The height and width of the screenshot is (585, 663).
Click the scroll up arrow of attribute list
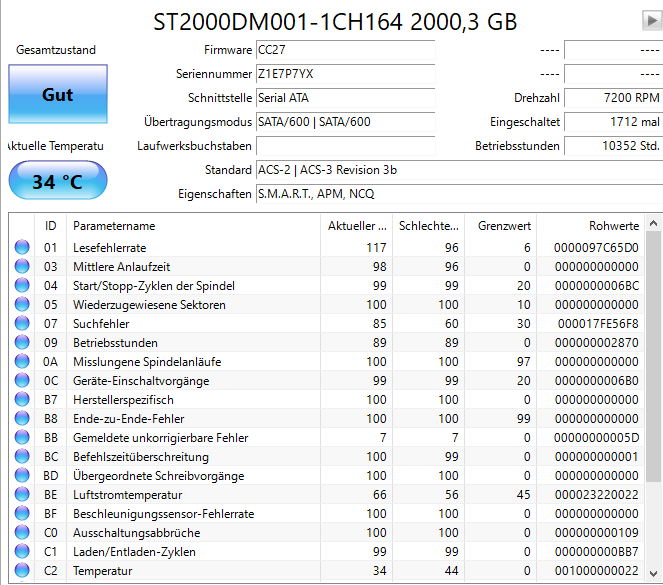653,223
